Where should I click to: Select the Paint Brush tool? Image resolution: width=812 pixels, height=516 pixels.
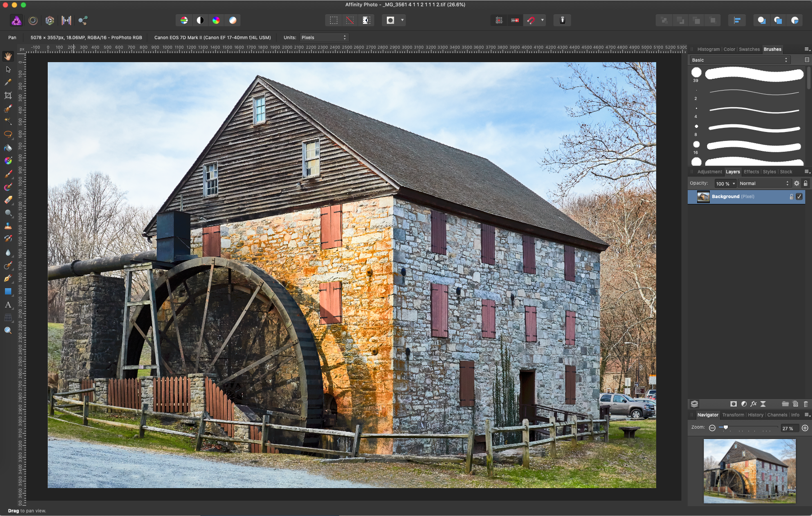coord(8,174)
